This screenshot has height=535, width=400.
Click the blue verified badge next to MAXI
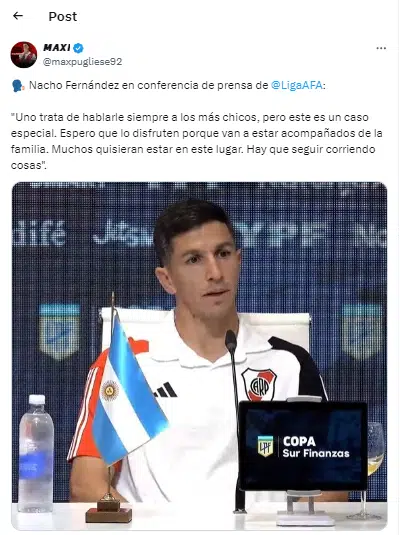coord(78,48)
